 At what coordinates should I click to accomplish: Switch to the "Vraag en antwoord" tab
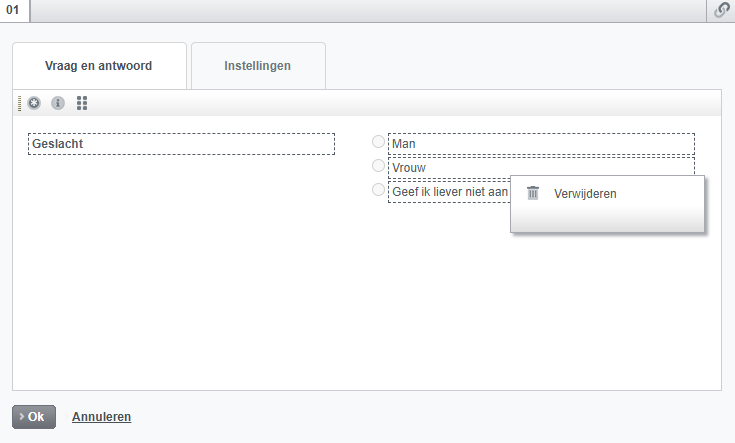tap(99, 66)
